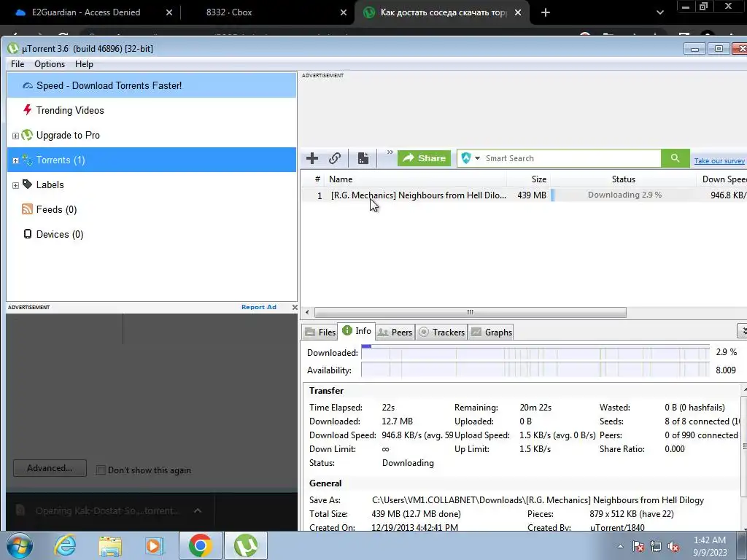Close the 8332 · Cbox Chrome tab
The width and height of the screenshot is (747, 560).
point(343,12)
